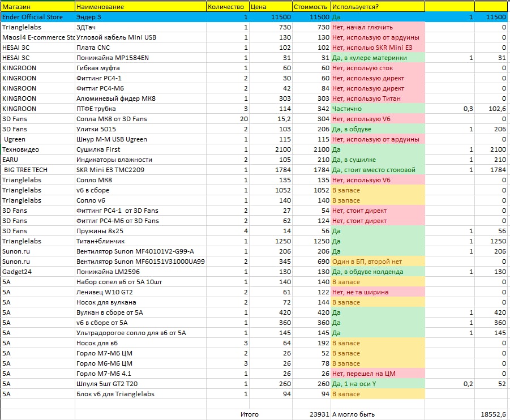
Task: Click 'Да, 1 на оси Y' cell
Action: pyautogui.click(x=378, y=384)
